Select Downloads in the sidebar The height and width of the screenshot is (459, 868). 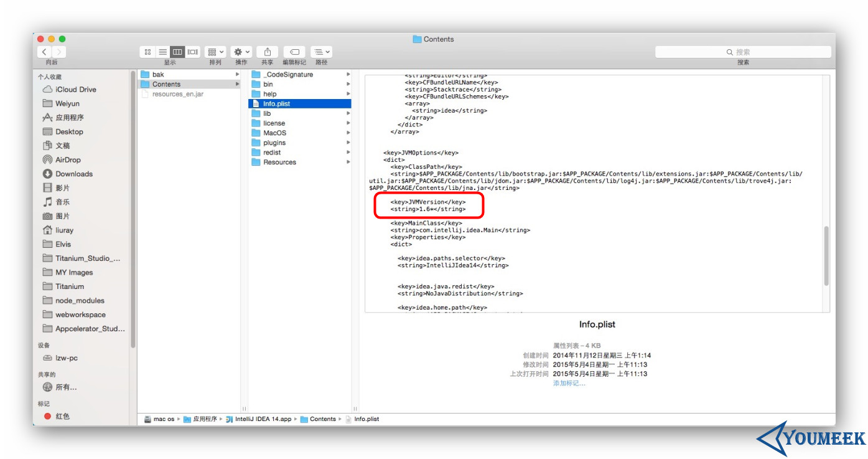[75, 174]
